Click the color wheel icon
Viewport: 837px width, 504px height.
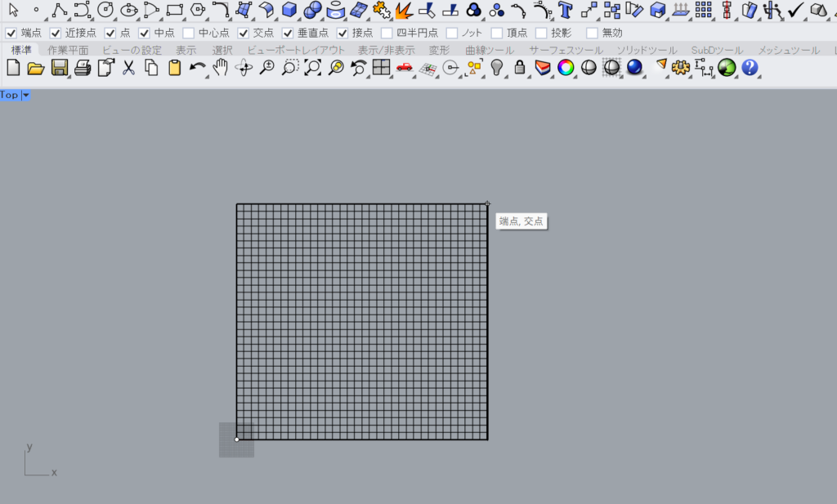[566, 68]
